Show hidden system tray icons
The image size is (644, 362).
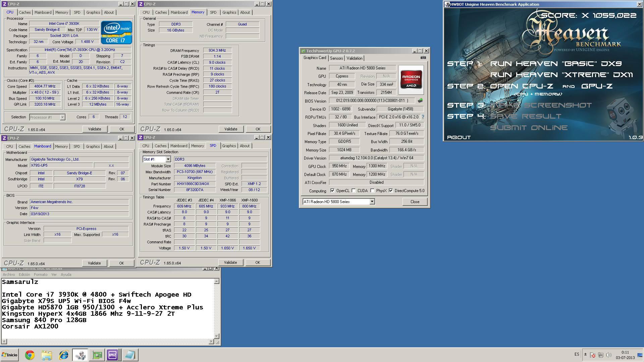tap(585, 355)
